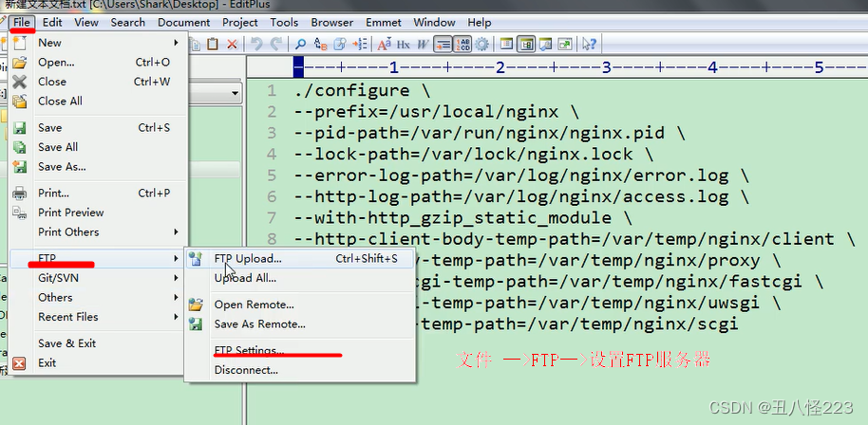Open the Edit menu

point(52,23)
